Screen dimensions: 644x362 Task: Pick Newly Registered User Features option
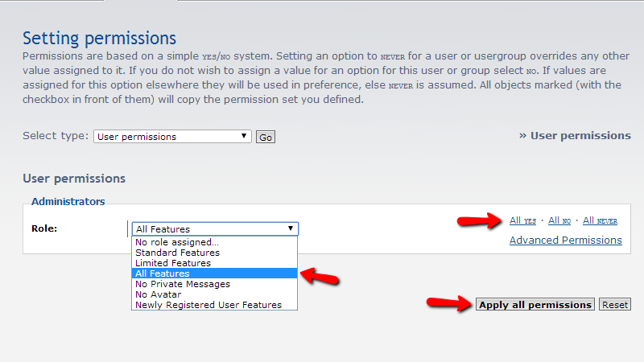click(208, 305)
